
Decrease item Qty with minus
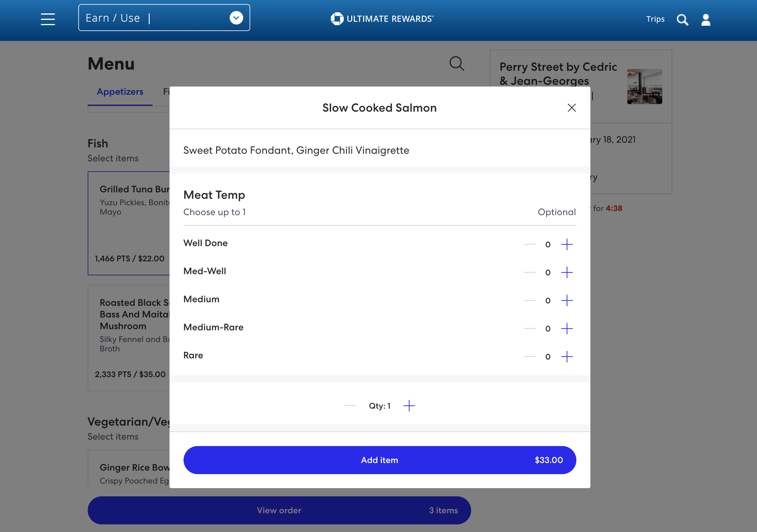pyautogui.click(x=350, y=406)
